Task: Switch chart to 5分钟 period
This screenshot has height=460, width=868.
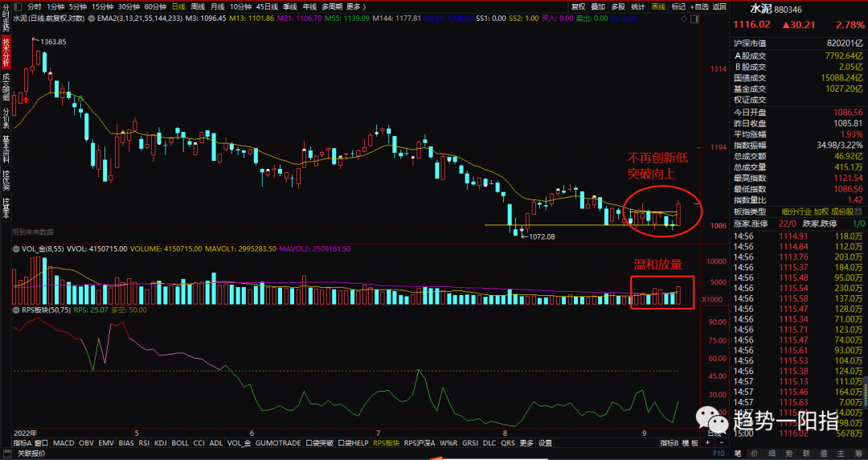Action: pyautogui.click(x=77, y=6)
